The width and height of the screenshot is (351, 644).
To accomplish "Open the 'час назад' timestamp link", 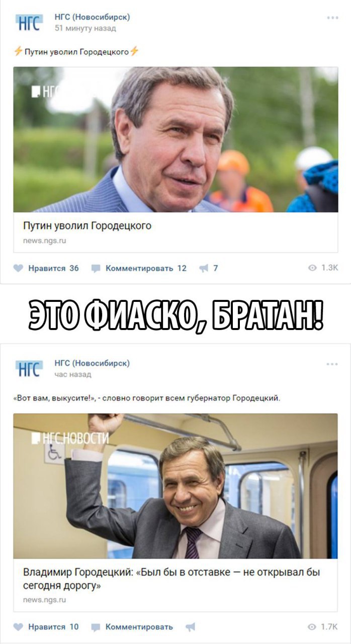I will (73, 375).
